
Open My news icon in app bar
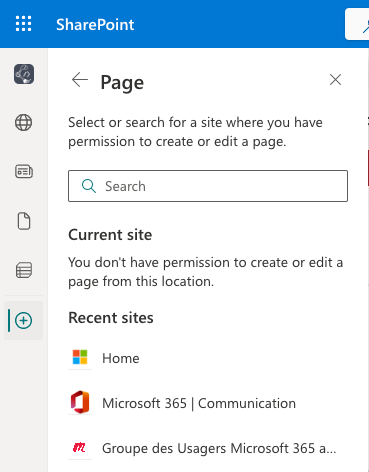[x=24, y=172]
